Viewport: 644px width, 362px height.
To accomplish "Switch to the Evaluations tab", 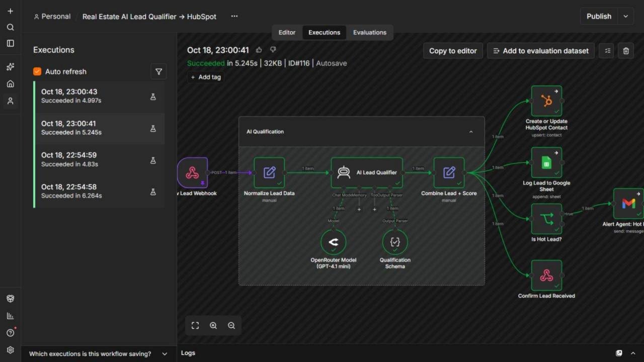I will [x=370, y=32].
